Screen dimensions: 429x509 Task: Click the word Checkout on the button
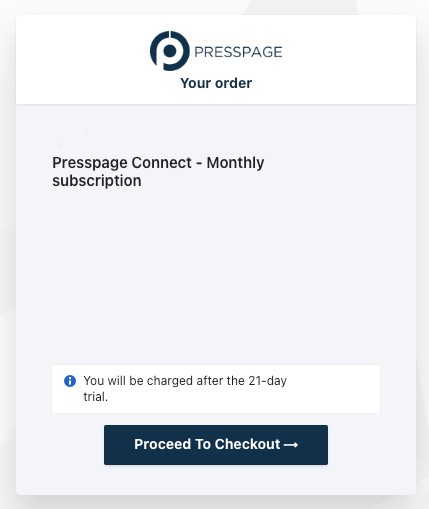247,444
